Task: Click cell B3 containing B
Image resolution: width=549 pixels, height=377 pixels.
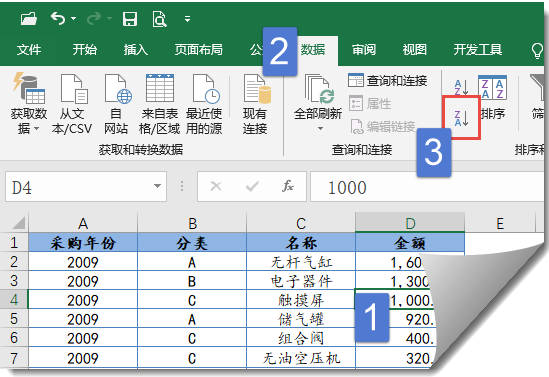Action: tap(192, 280)
